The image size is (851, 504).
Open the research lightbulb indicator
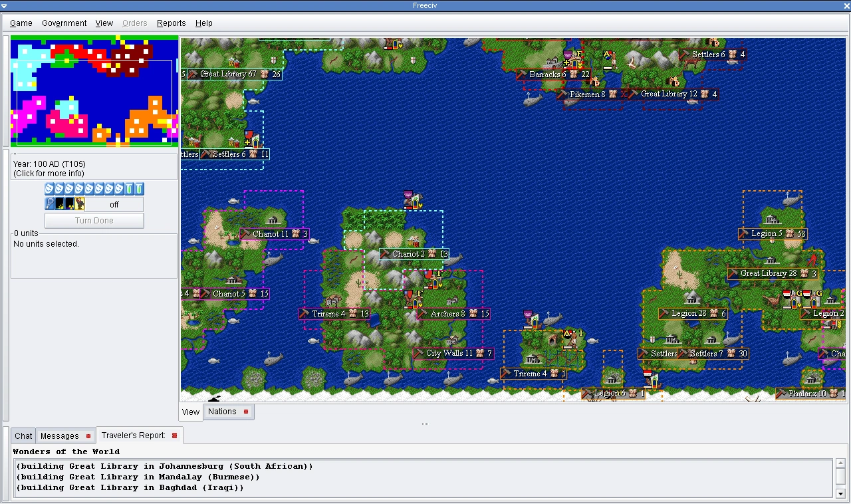tap(49, 203)
